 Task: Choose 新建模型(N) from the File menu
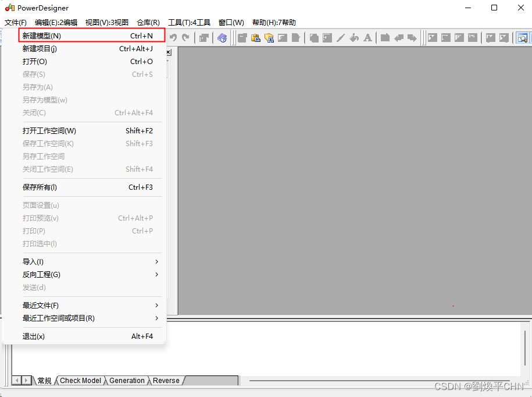pyautogui.click(x=92, y=36)
